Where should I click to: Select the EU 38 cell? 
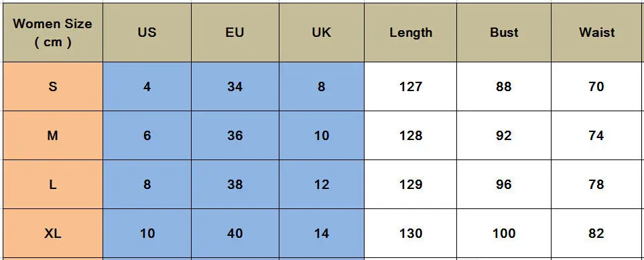tap(235, 184)
